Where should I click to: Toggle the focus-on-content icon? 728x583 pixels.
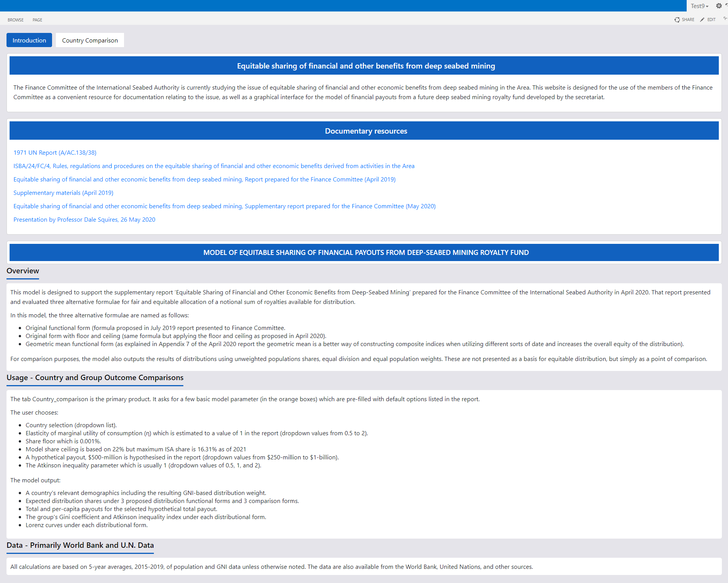coord(725,18)
